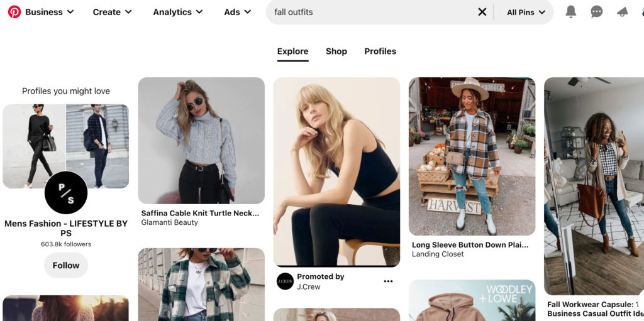Open three-dot options on J.Crew promoted pin
This screenshot has height=321, width=644.
coord(388,281)
